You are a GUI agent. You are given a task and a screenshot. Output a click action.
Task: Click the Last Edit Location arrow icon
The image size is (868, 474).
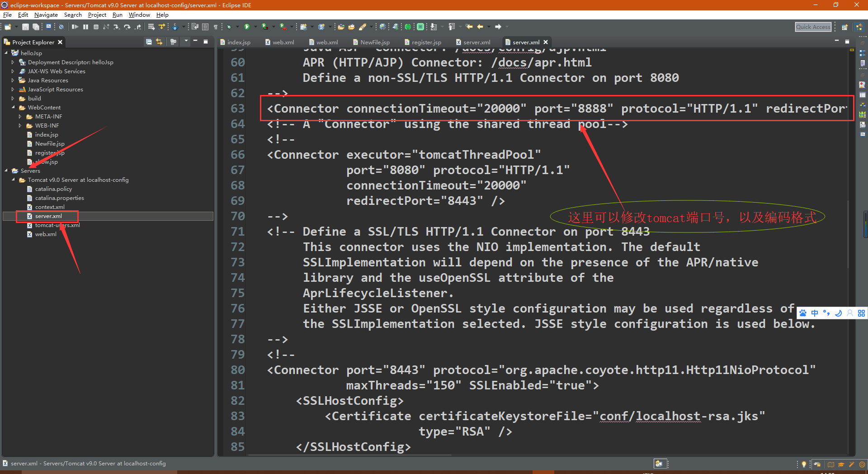click(x=469, y=27)
